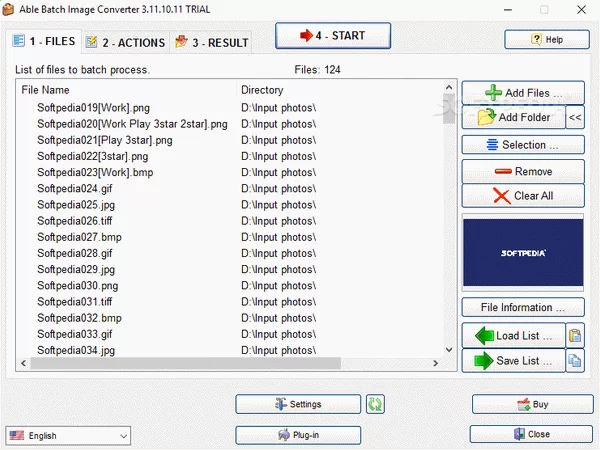This screenshot has height=450, width=600.
Task: Open the Plug-in dialog
Action: pos(298,435)
